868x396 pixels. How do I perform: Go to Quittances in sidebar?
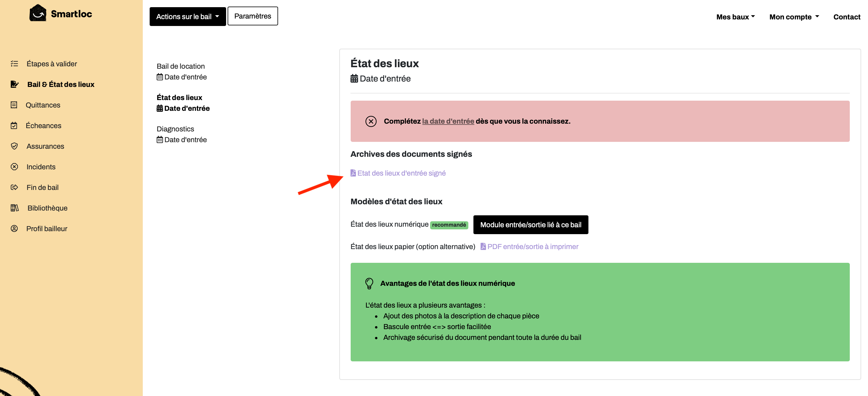[x=43, y=105]
